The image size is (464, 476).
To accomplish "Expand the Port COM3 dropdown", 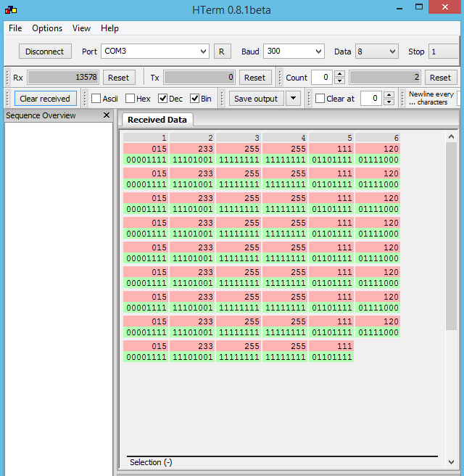I will 203,52.
